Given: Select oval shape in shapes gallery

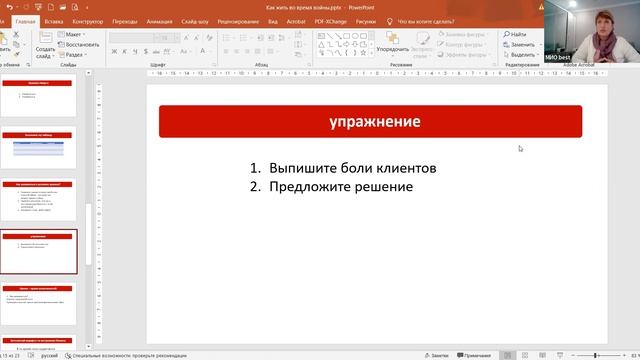Looking at the screenshot, I should pyautogui.click(x=355, y=36).
